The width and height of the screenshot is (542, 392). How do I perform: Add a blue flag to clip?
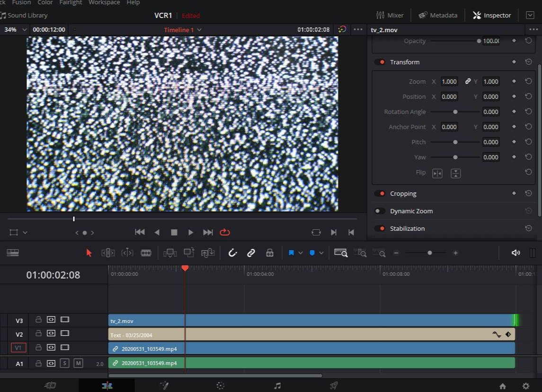pyautogui.click(x=291, y=253)
